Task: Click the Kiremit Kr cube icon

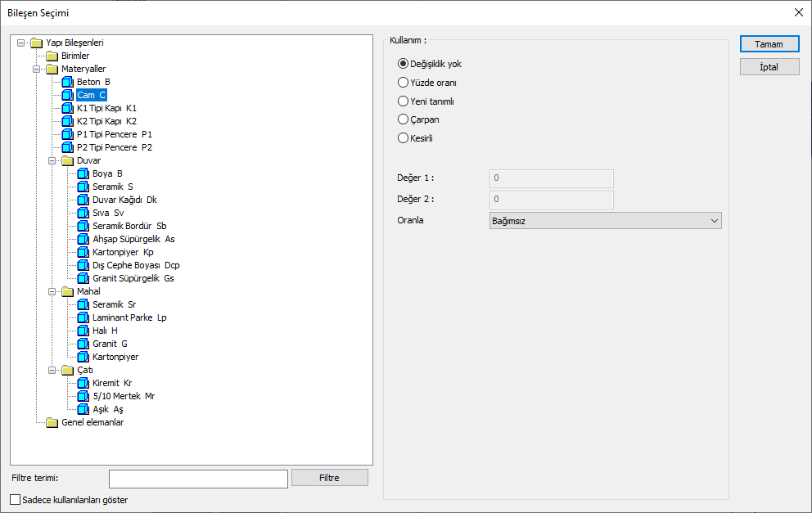Action: [x=83, y=383]
